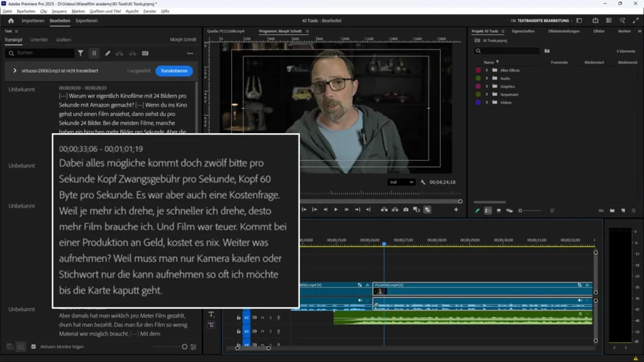Open the Exportieren workspace
The width and height of the screenshot is (644, 362).
point(87,21)
